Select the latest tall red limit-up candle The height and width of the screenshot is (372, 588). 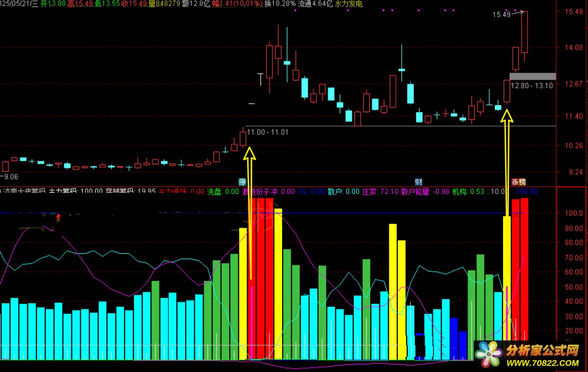click(525, 32)
